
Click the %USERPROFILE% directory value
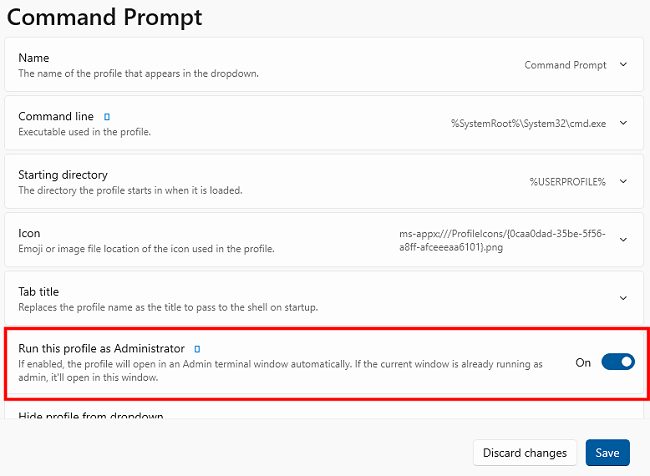click(x=568, y=182)
